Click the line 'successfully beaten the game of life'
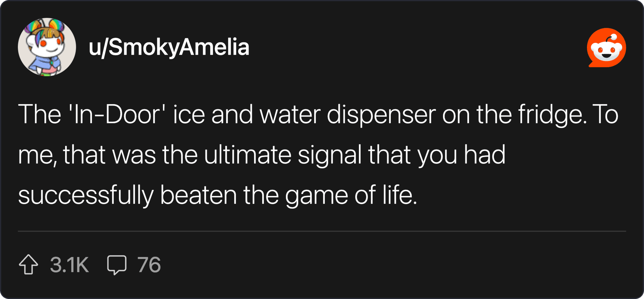644x299 pixels. (x=217, y=195)
